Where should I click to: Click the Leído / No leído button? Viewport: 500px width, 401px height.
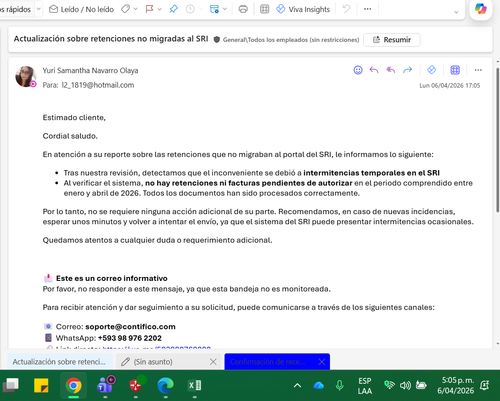tap(81, 9)
